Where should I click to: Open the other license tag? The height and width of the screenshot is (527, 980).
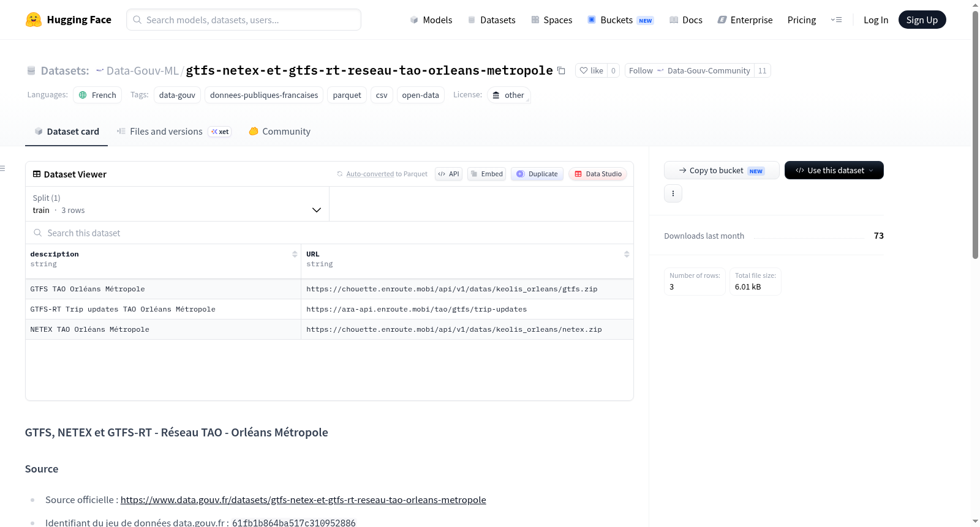point(509,95)
